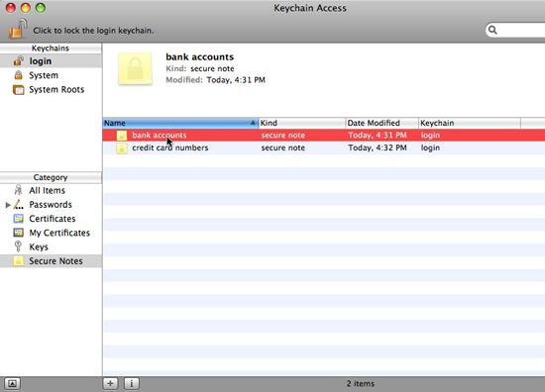This screenshot has width=545, height=392.
Task: Click the login keychain unlocked padlock icon
Action: click(x=19, y=60)
